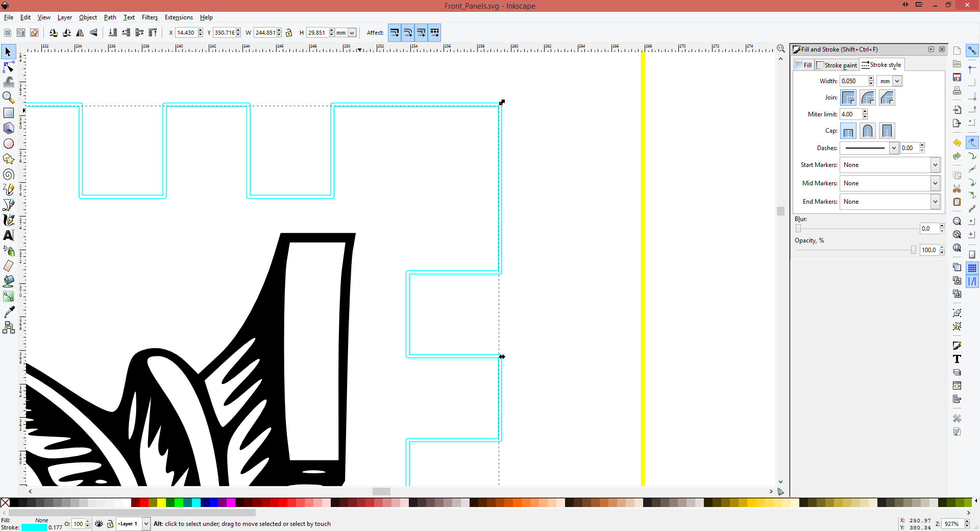Click the Undo arrow icon
Viewport: 980px width, 531px height.
pyautogui.click(x=957, y=142)
